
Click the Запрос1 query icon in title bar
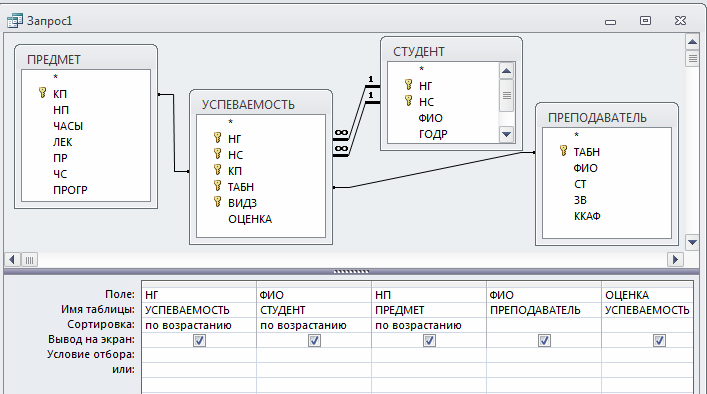[15, 21]
